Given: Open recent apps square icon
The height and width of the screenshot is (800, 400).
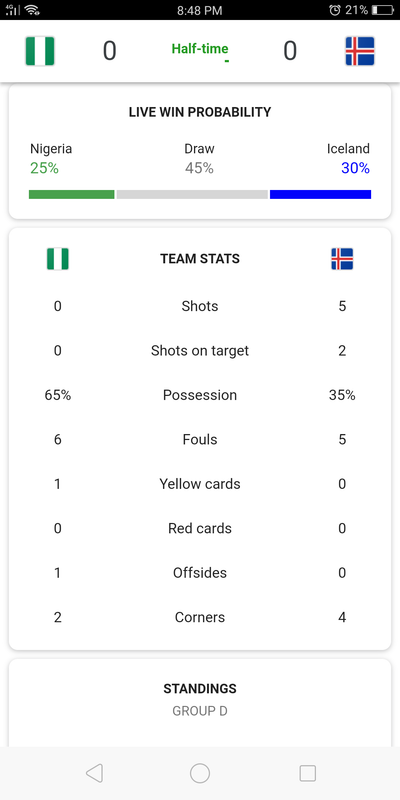Looking at the screenshot, I should [307, 773].
